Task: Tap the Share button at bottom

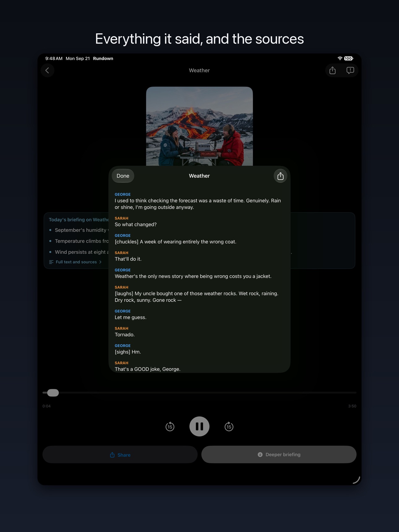Action: pos(120,454)
